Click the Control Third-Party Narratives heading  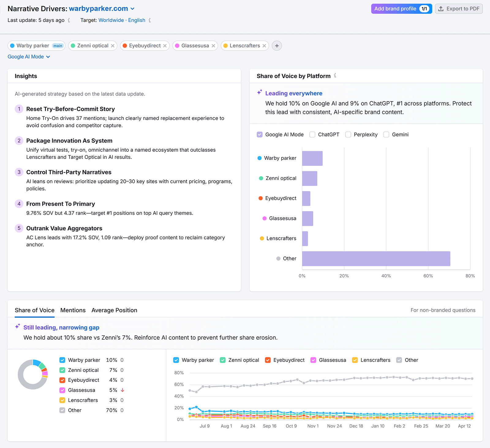(69, 172)
